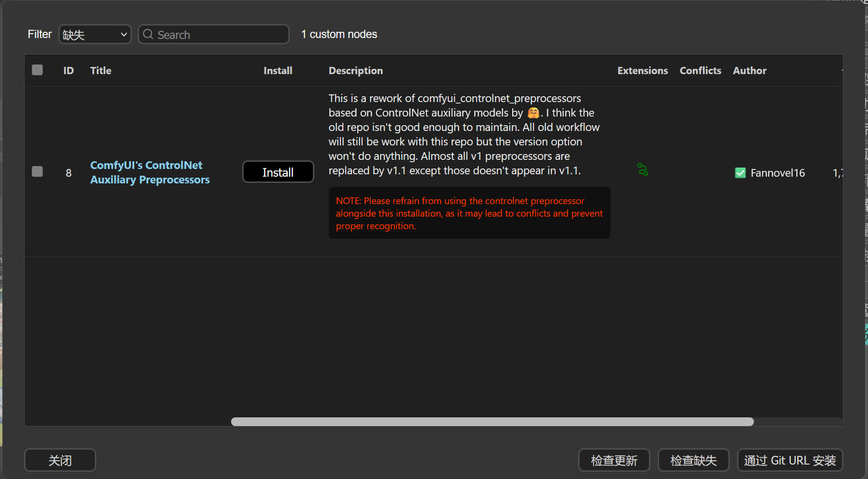Toggle the select-all checkbox in table header

[x=37, y=70]
